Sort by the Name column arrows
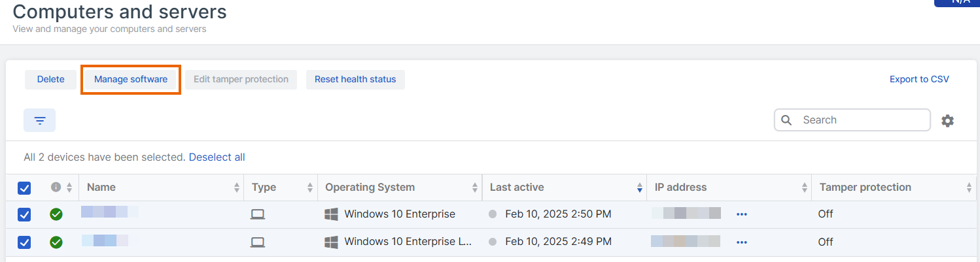The image size is (980, 262). [236, 188]
